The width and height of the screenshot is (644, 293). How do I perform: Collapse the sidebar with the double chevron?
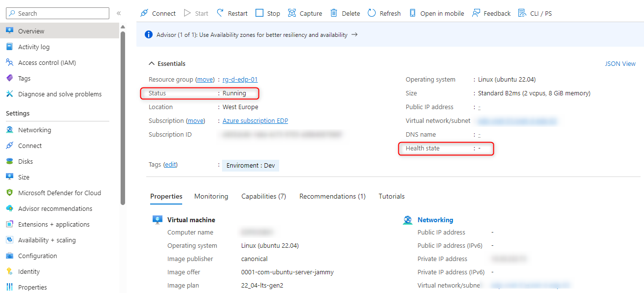[119, 13]
